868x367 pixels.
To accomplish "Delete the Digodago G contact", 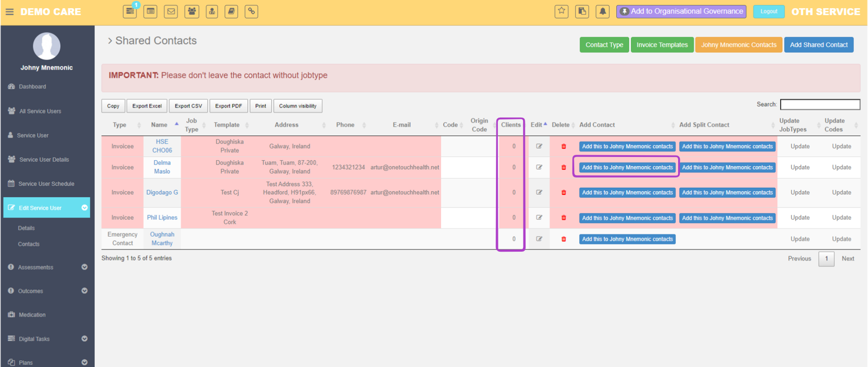I will point(564,192).
